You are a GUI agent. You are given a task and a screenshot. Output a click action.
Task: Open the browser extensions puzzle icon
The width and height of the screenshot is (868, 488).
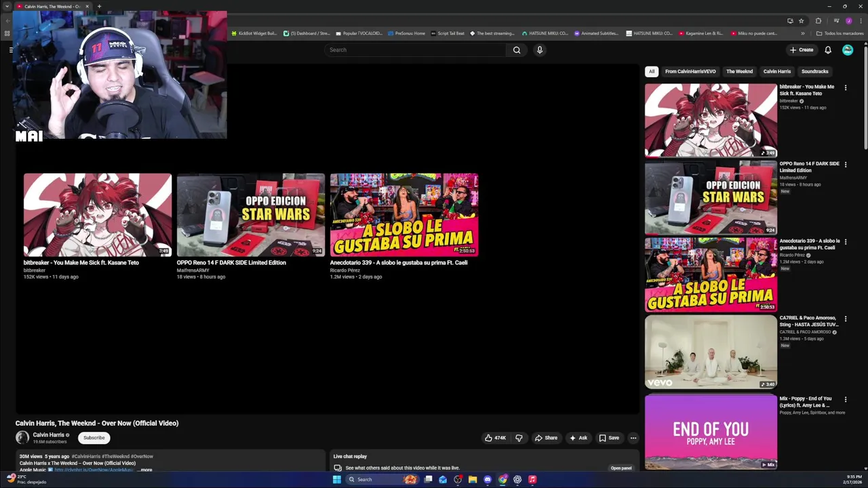point(818,21)
